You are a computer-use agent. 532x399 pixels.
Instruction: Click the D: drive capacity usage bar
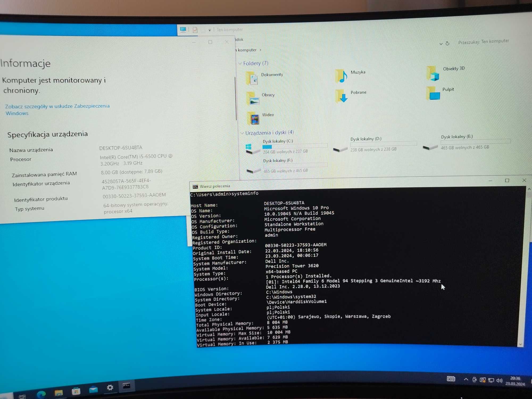(383, 144)
